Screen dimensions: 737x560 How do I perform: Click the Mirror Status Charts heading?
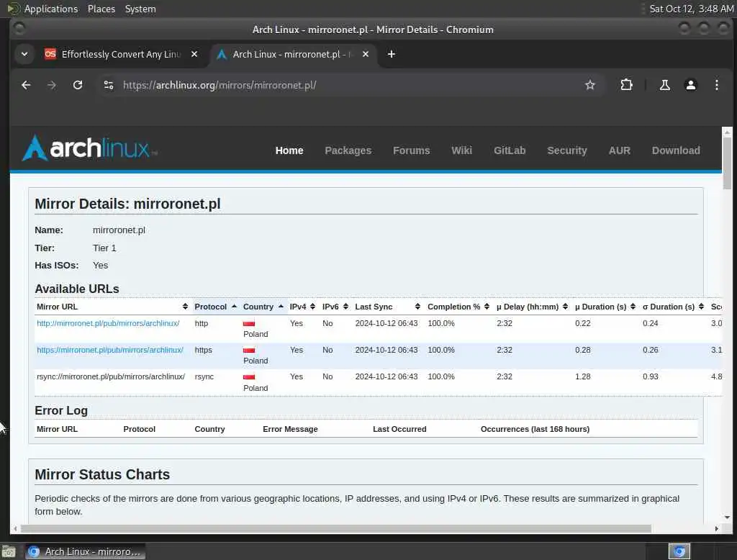102,474
